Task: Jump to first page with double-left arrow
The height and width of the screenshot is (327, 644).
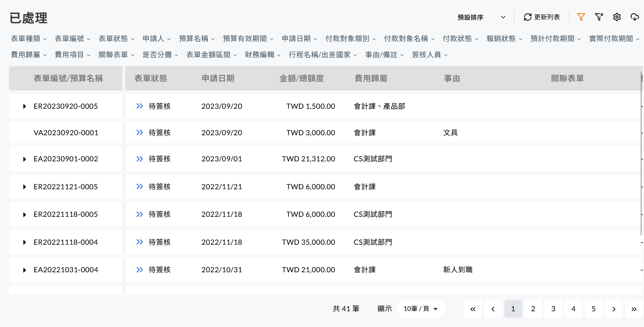Action: pos(473,309)
